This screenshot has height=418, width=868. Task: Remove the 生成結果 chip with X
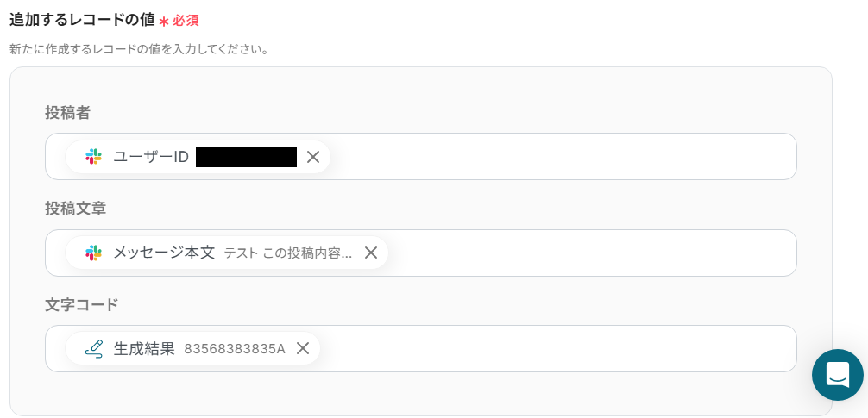[303, 348]
